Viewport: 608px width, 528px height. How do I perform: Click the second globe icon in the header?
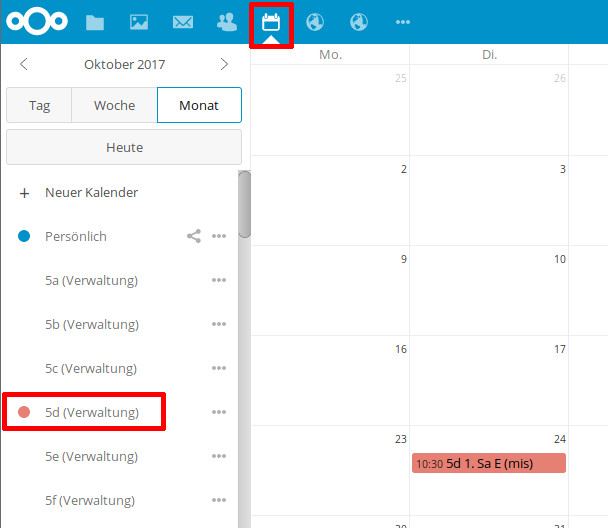359,22
